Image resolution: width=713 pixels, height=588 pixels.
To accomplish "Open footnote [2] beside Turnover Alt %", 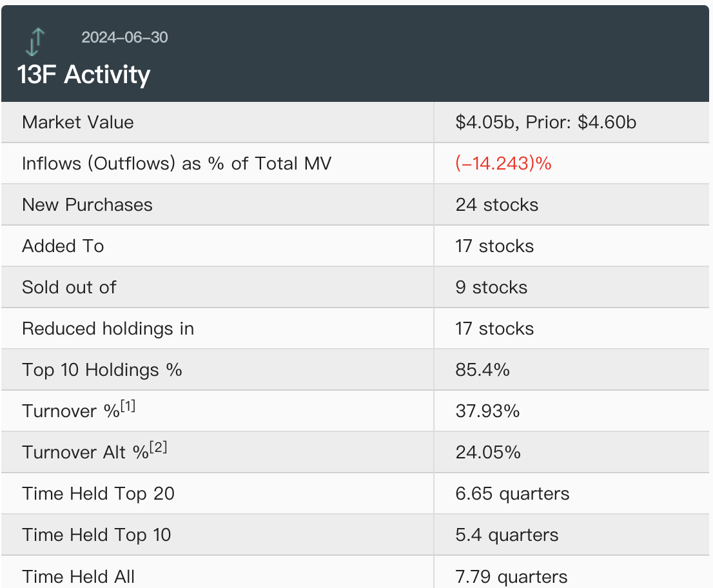I will click(159, 447).
